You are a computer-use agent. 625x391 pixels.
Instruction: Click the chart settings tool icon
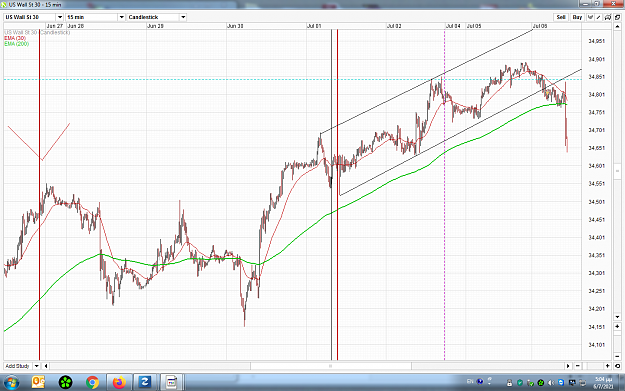608,17
